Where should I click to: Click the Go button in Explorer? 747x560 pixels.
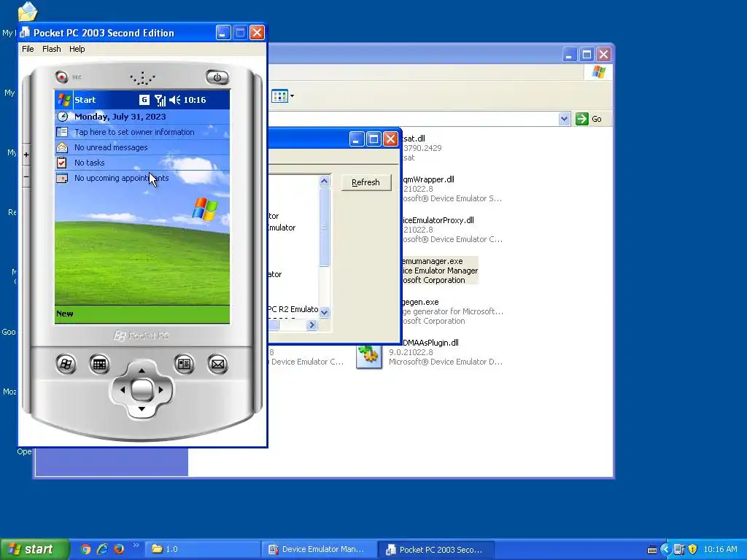(x=589, y=119)
